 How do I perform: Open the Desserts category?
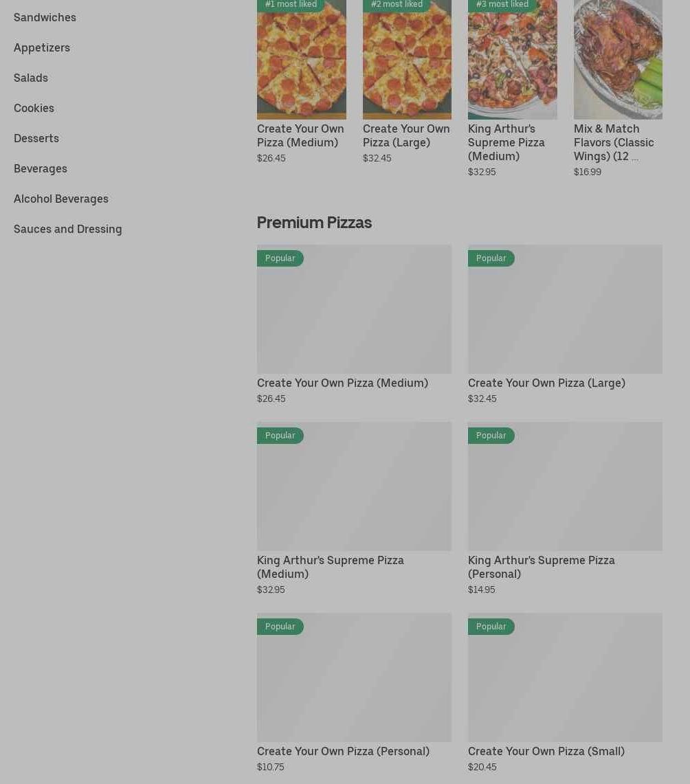pos(36,138)
